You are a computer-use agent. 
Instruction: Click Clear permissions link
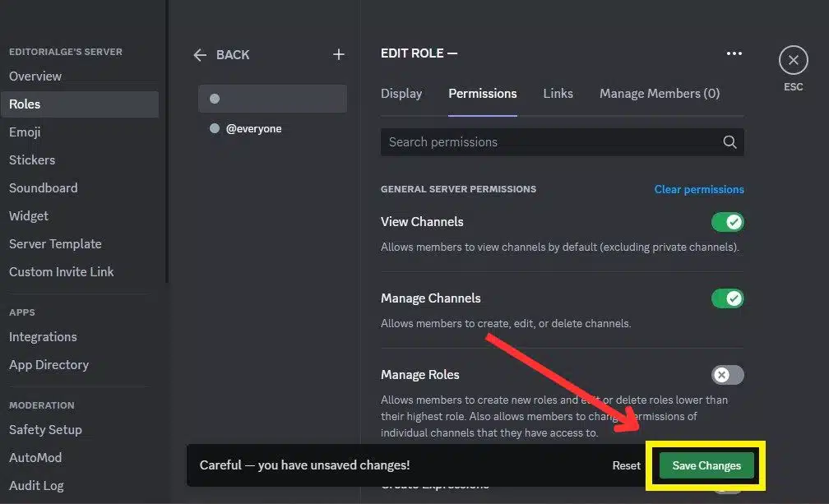coord(698,189)
